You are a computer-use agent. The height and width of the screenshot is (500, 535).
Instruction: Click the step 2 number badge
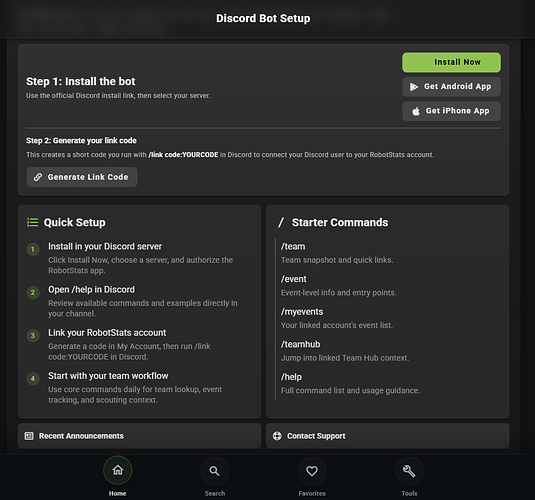tap(33, 292)
